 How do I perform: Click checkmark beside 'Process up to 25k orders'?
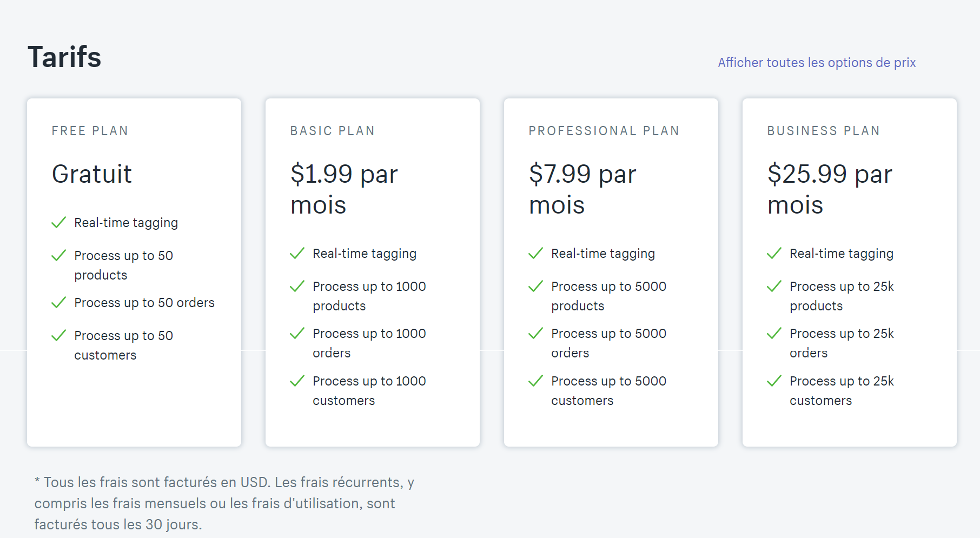[774, 334]
